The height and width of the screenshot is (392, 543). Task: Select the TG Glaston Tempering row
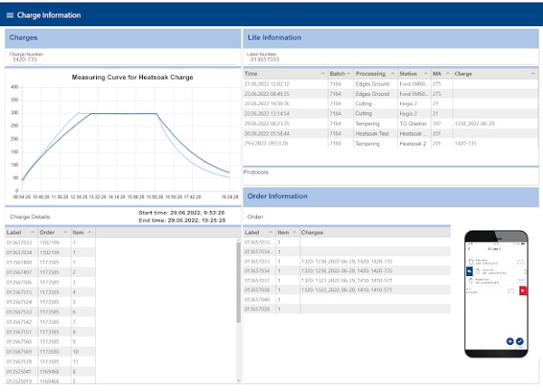[x=391, y=124]
